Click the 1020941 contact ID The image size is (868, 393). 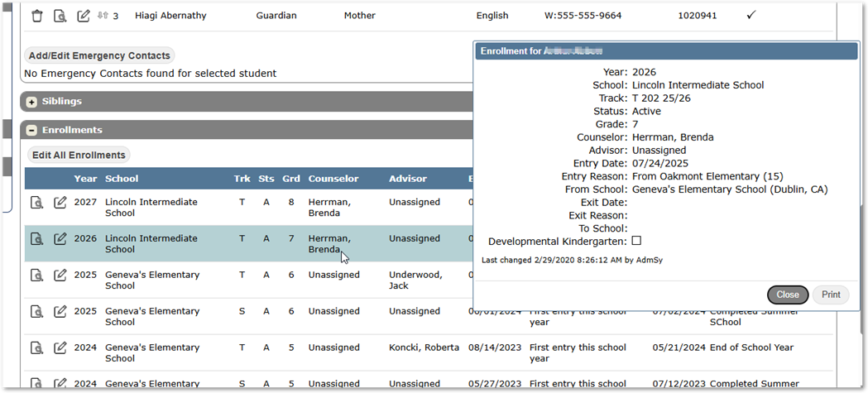[697, 16]
